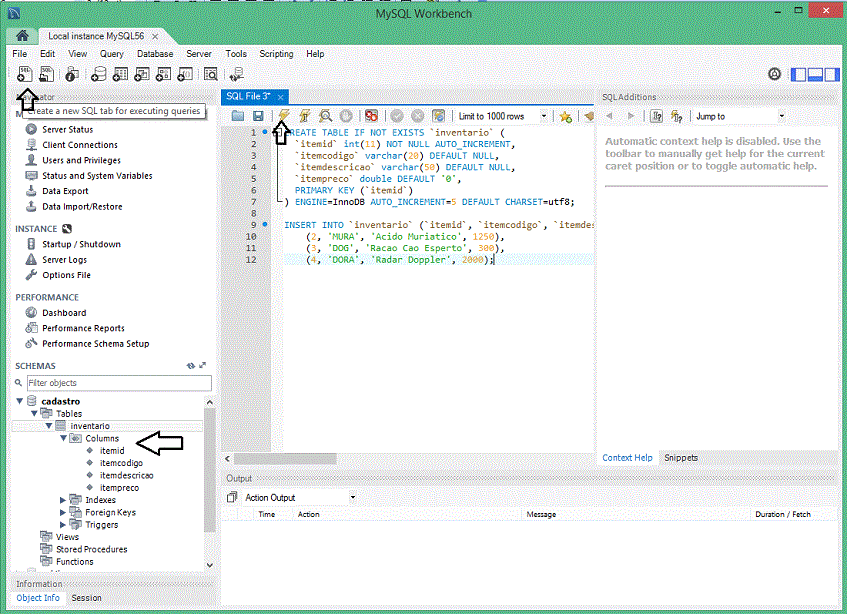Collapse the Tables tree node
This screenshot has height=614, width=847.
[x=34, y=414]
